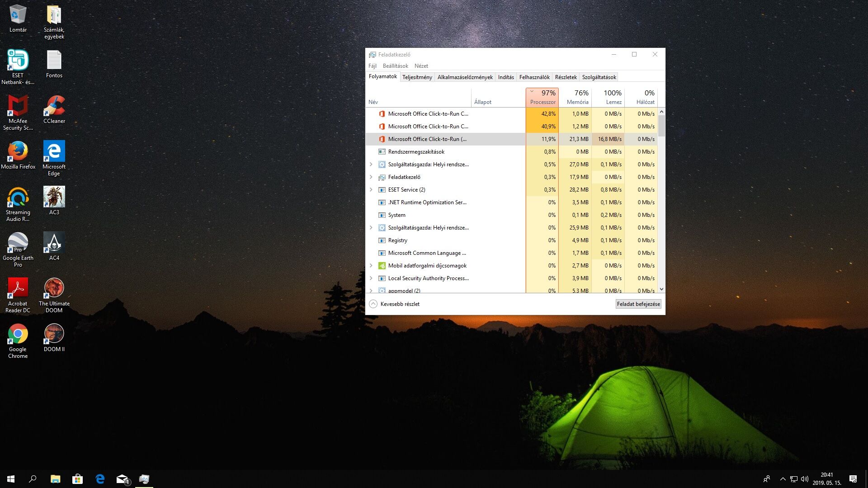The width and height of the screenshot is (868, 488).
Task: Expand Local Security Authority Process row
Action: [x=371, y=278]
